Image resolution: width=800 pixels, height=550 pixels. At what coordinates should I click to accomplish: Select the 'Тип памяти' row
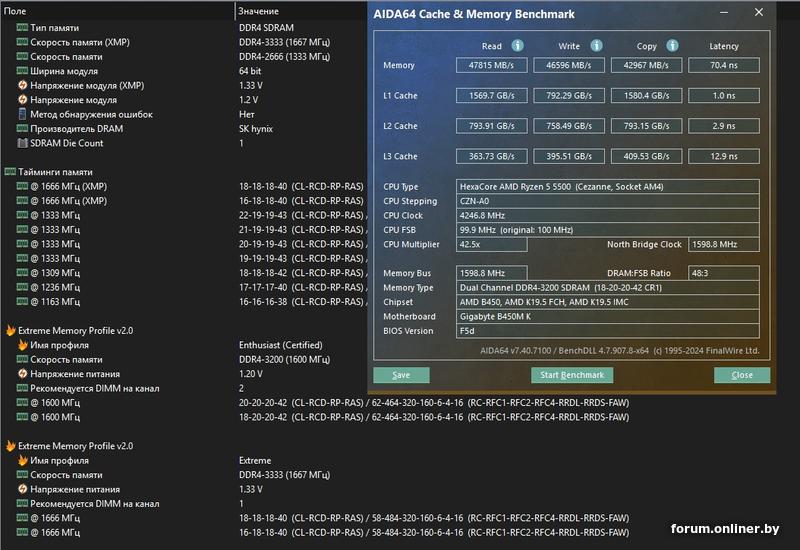pyautogui.click(x=184, y=28)
